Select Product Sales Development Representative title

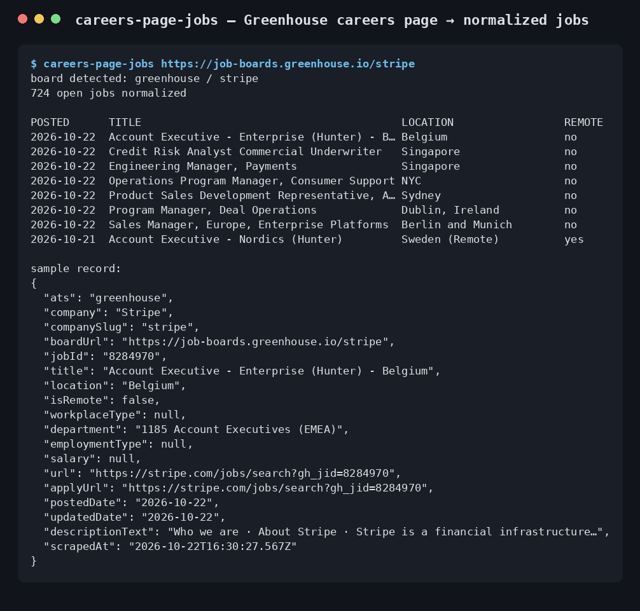tap(252, 196)
